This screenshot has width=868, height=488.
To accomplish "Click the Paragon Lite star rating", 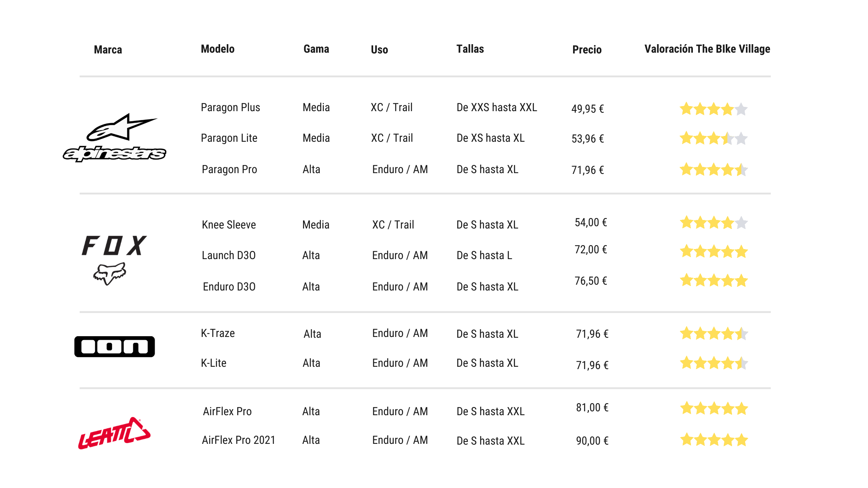I will [x=713, y=138].
